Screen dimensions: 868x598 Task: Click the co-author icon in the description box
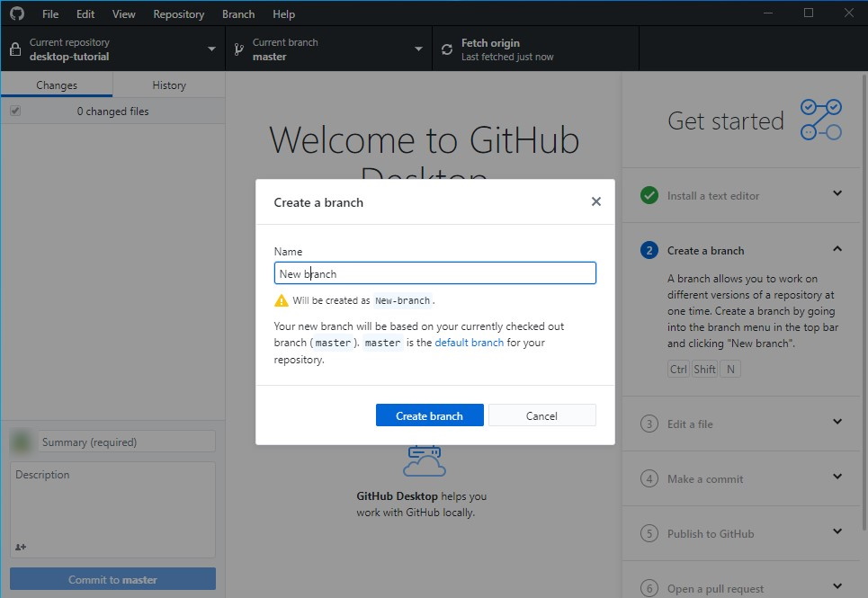tap(20, 547)
